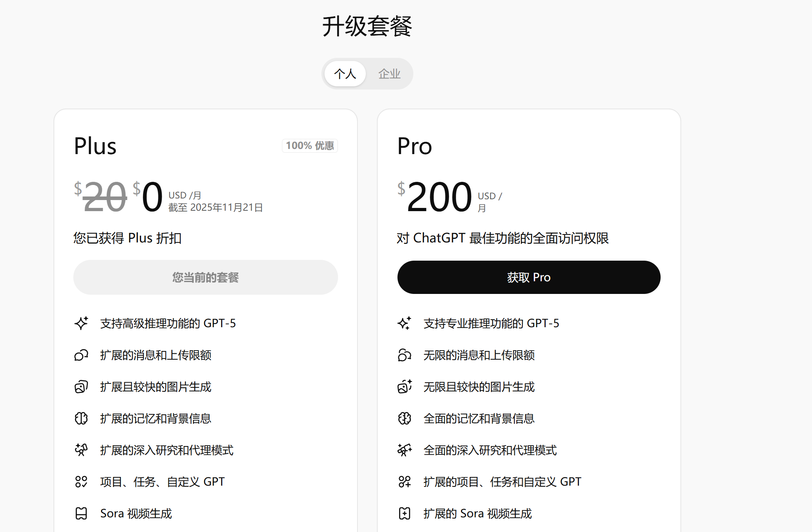The image size is (812, 532).
Task: Click unlimited image generation icon in Pro
Action: (405, 387)
